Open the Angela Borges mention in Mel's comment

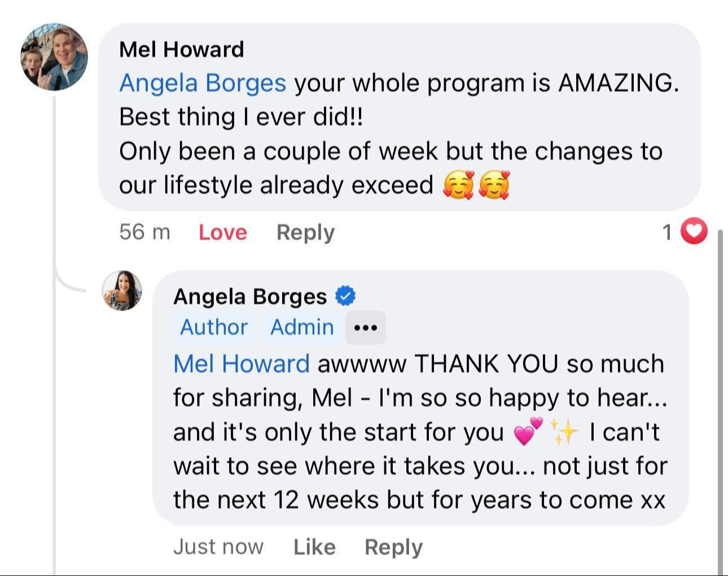[203, 83]
